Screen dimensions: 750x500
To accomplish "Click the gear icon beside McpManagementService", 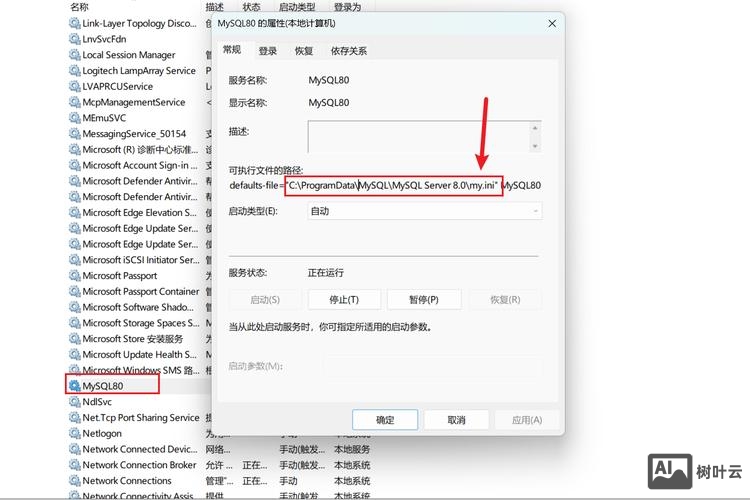I will click(x=74, y=102).
